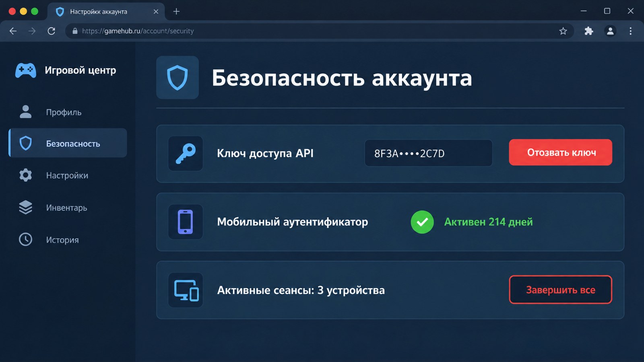Bookmark this page with the star icon
Image resolution: width=644 pixels, height=362 pixels.
563,31
